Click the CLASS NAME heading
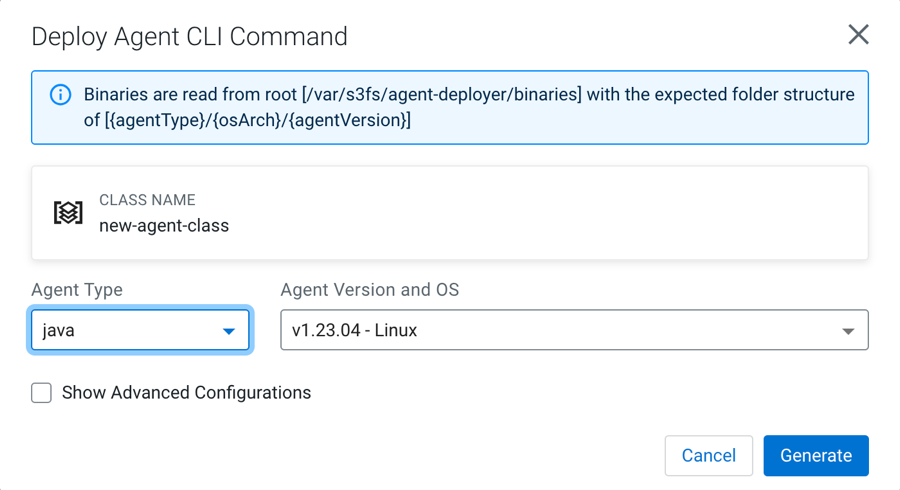 [x=147, y=200]
